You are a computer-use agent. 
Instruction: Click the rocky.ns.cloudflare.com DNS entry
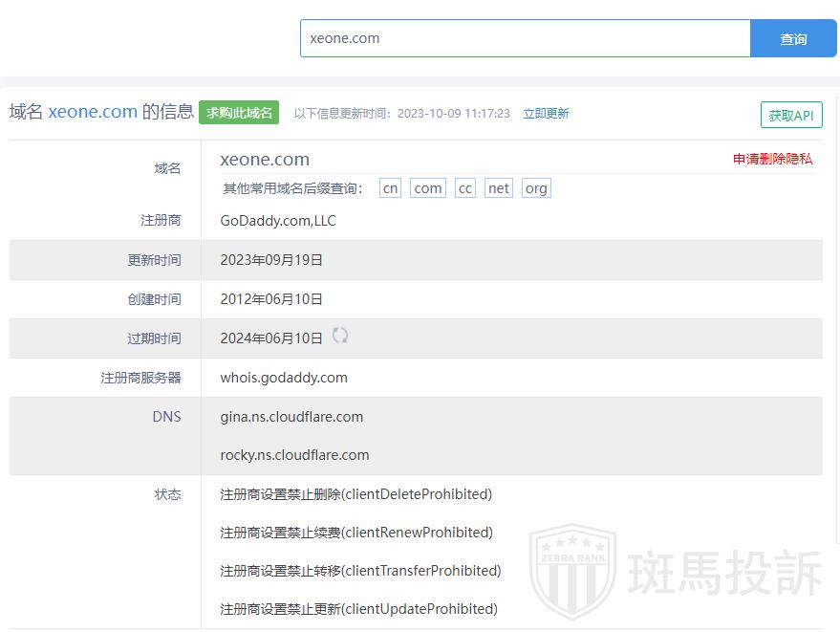coord(294,455)
